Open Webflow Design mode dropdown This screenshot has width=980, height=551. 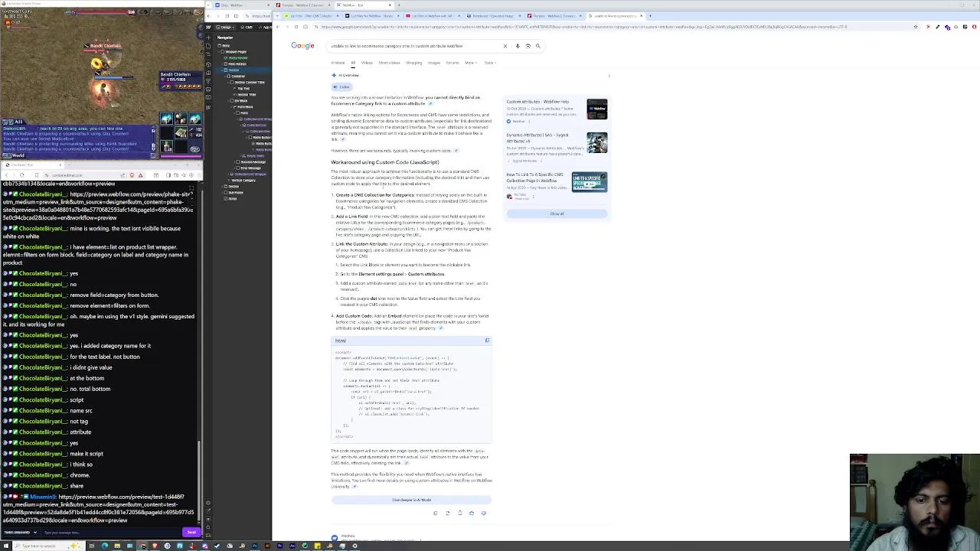225,28
